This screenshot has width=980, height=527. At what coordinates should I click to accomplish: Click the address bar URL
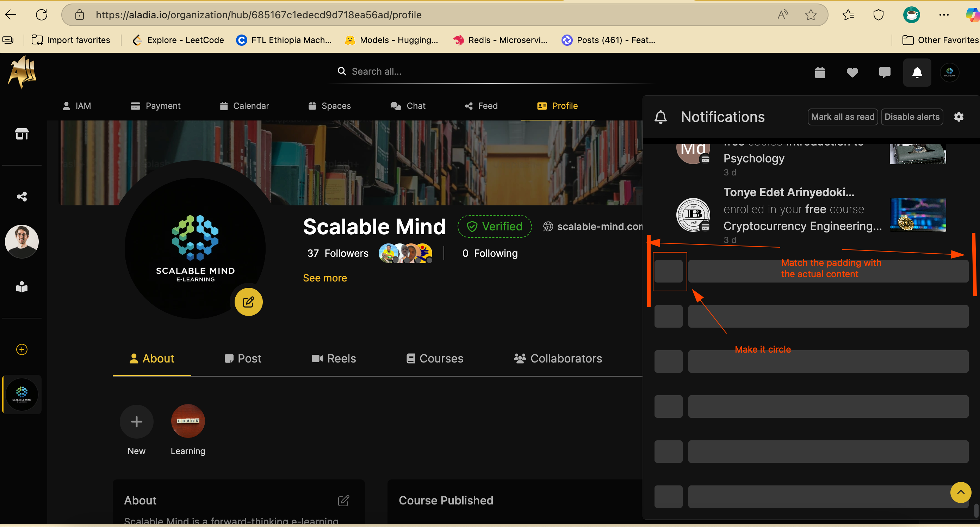point(258,15)
